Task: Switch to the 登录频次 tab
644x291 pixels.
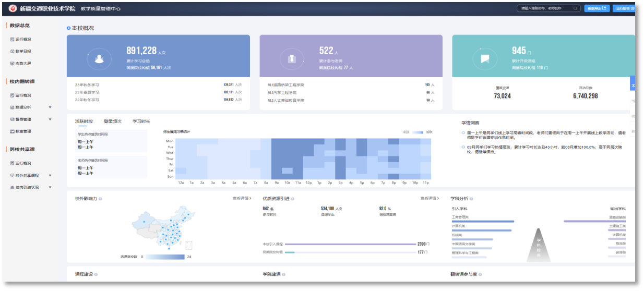Action: click(x=113, y=122)
